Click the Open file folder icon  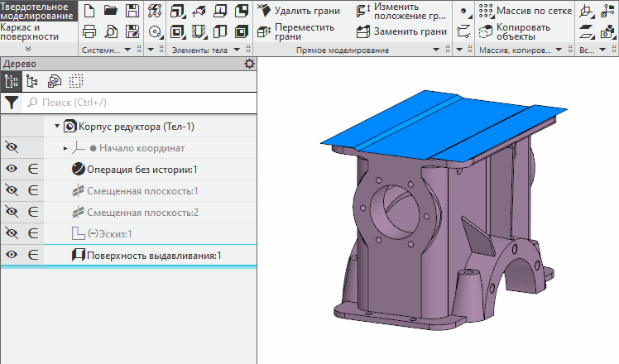pyautogui.click(x=111, y=11)
